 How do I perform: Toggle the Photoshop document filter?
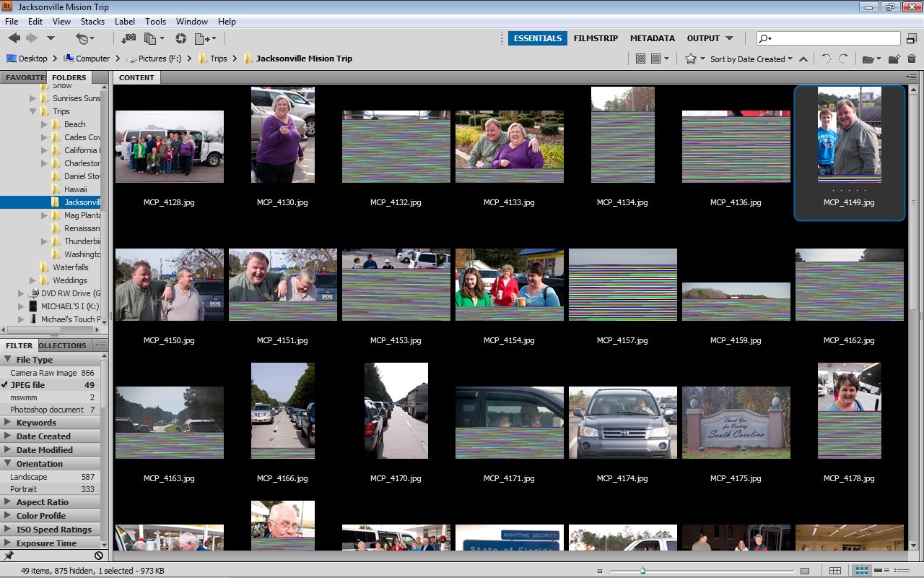pyautogui.click(x=49, y=410)
